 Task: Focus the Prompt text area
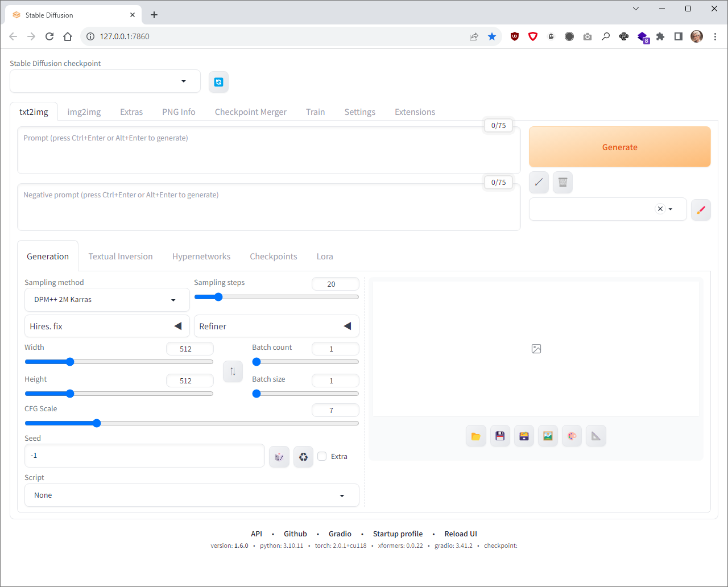point(269,150)
